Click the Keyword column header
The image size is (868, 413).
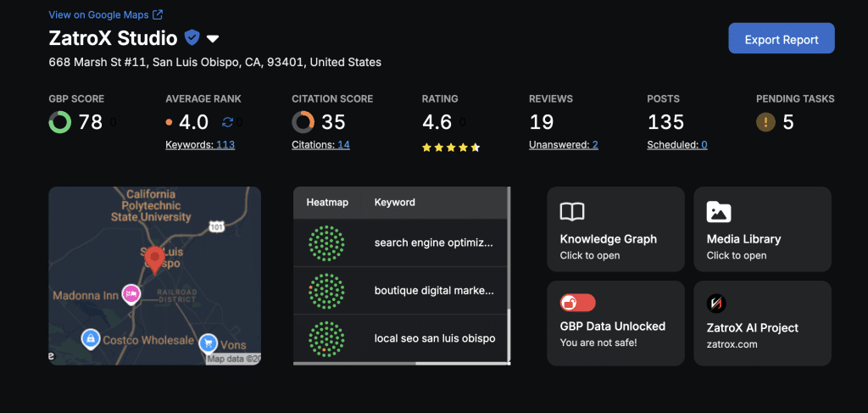(395, 202)
